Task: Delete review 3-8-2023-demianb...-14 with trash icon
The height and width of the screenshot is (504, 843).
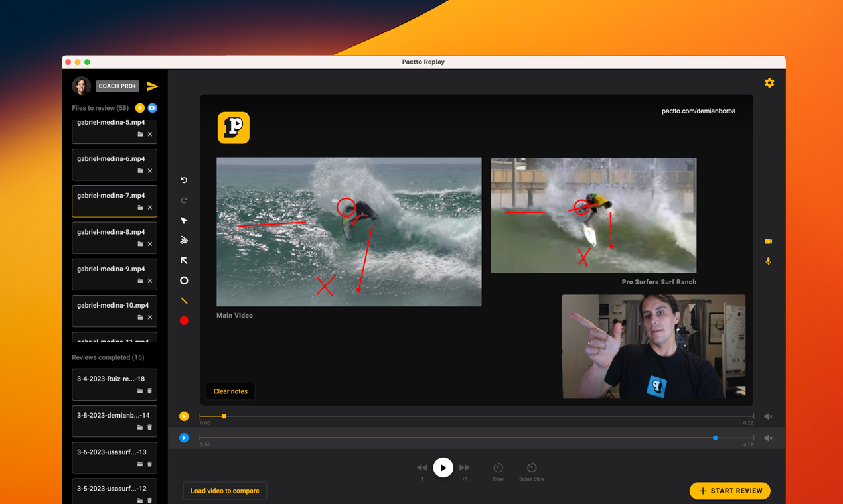Action: pyautogui.click(x=150, y=428)
